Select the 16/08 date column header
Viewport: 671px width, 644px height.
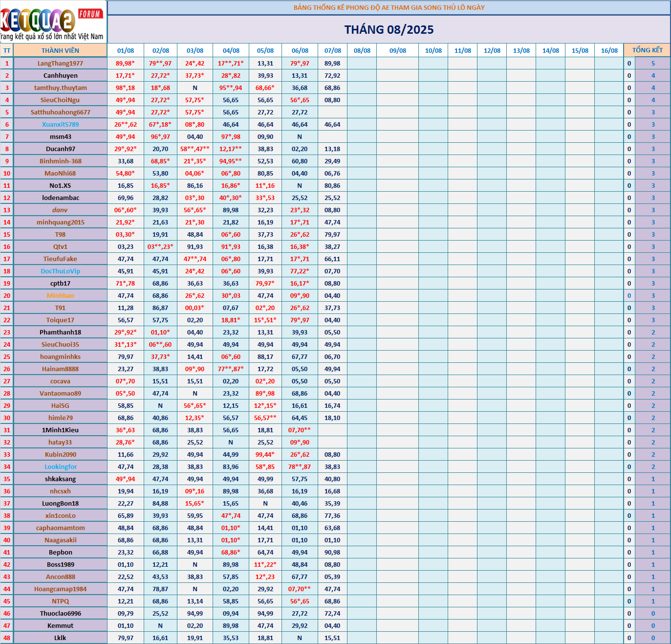(x=609, y=50)
